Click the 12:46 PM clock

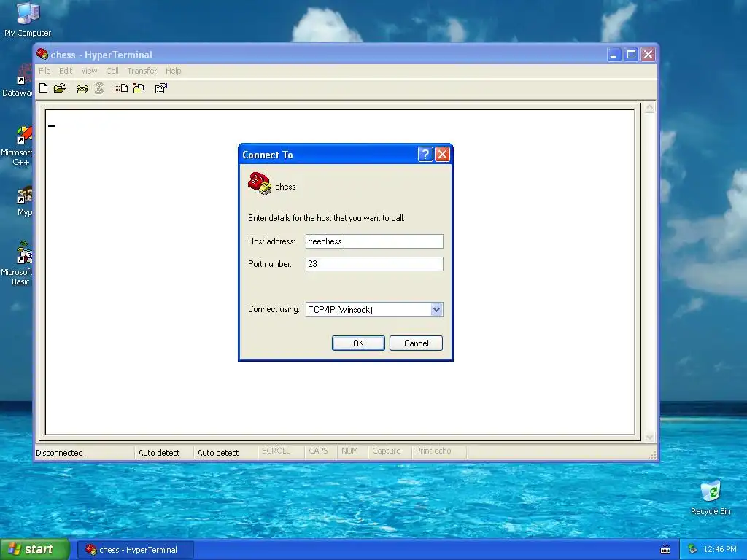point(720,550)
